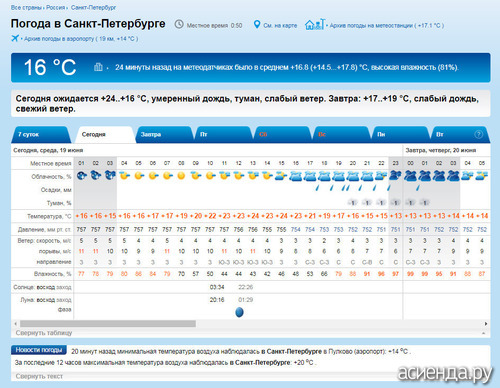The image size is (500, 388).
Task: Collapse the news text with Свернуть текст
Action: tap(39, 376)
